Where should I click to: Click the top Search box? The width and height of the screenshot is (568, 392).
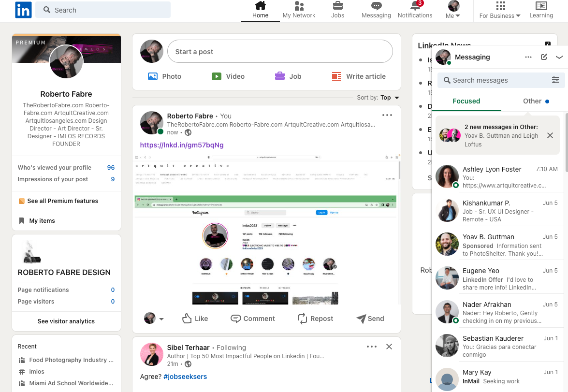[103, 10]
